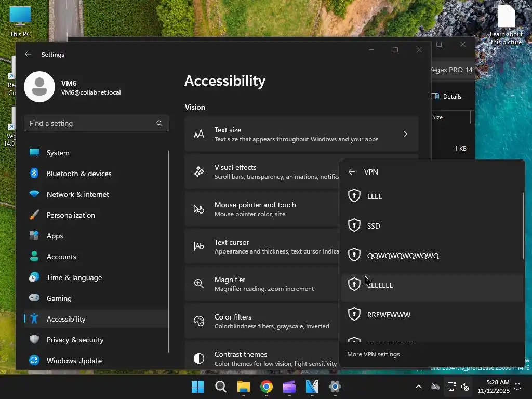The image size is (532, 399).
Task: Open the Gaming category
Action: point(96,298)
